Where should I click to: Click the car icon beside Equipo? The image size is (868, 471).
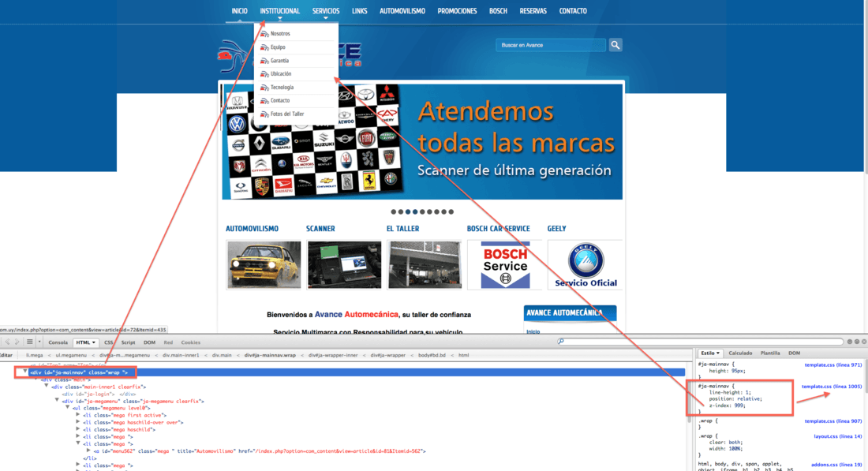point(264,47)
